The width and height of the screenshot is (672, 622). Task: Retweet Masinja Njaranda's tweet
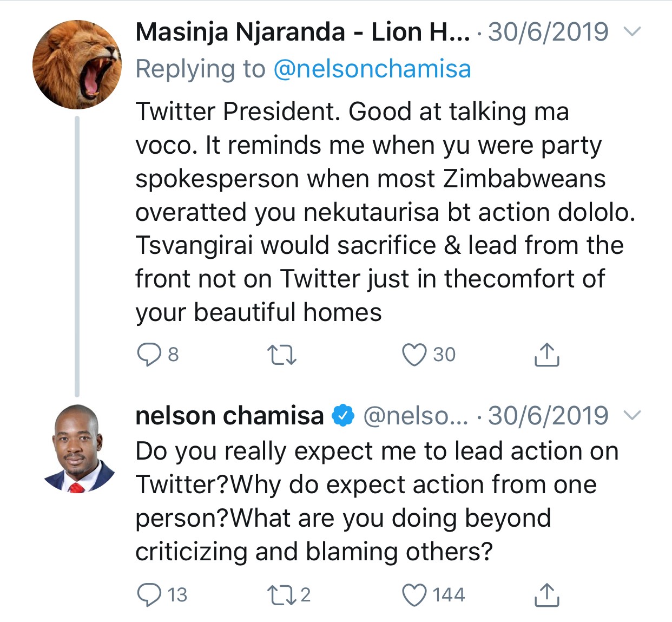coord(282,355)
